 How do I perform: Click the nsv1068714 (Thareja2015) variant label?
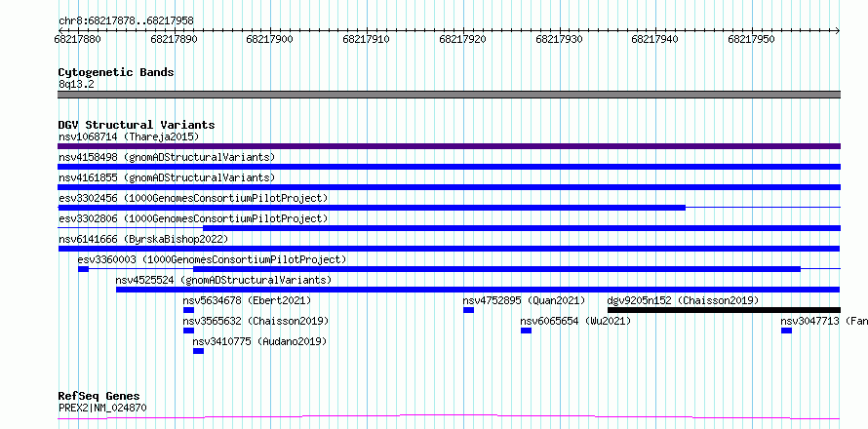[129, 136]
